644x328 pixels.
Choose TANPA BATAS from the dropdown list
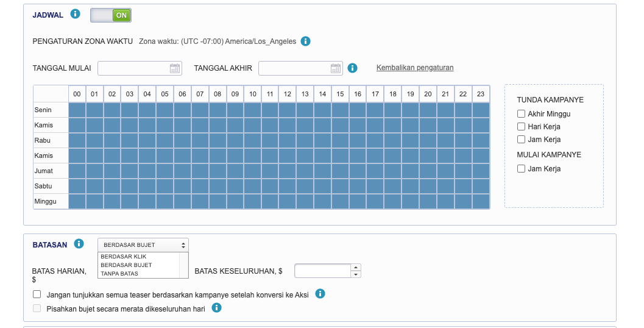[x=119, y=274]
